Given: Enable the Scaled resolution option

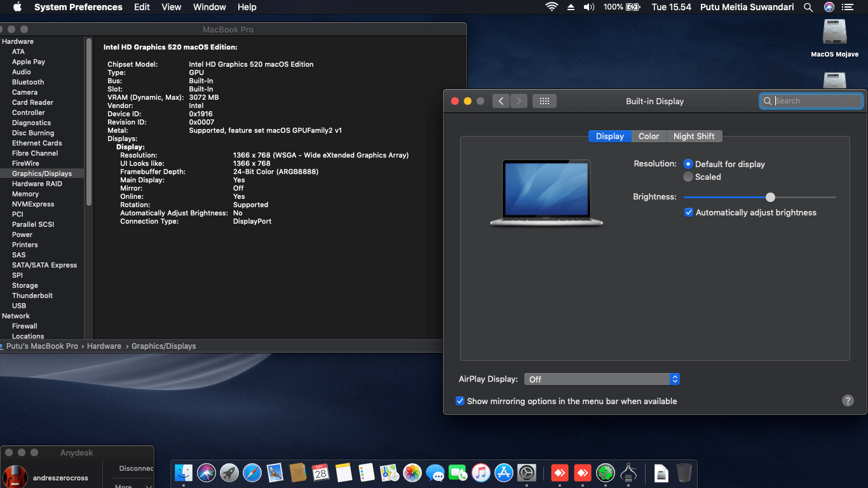Looking at the screenshot, I should [688, 177].
